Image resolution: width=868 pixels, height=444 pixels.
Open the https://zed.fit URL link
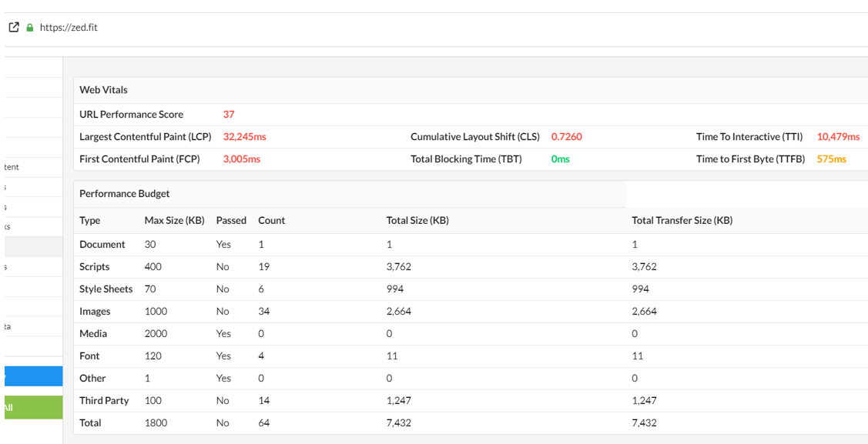[69, 28]
